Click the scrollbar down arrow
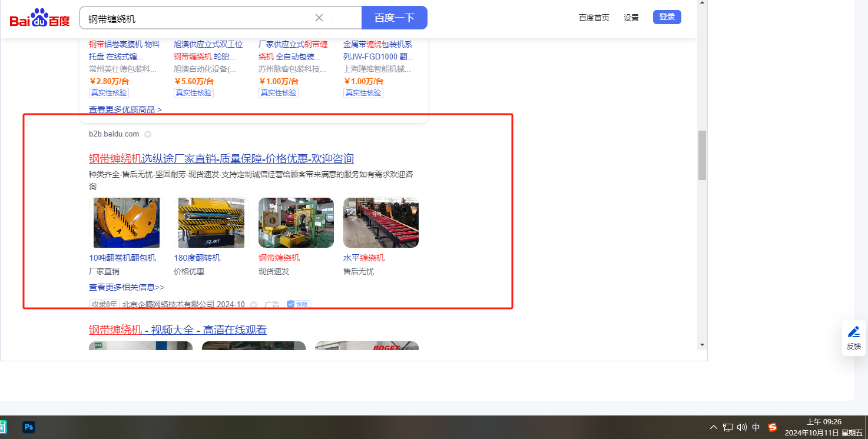 coord(702,344)
